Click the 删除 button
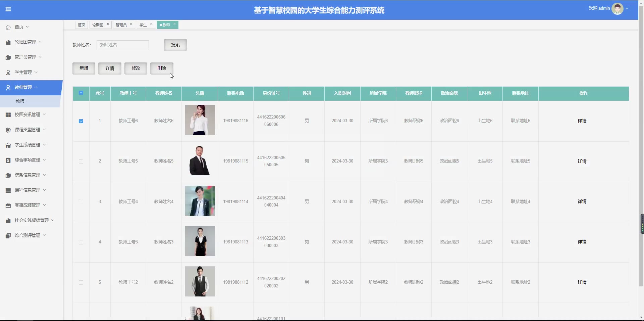This screenshot has width=644, height=321. 162,68
